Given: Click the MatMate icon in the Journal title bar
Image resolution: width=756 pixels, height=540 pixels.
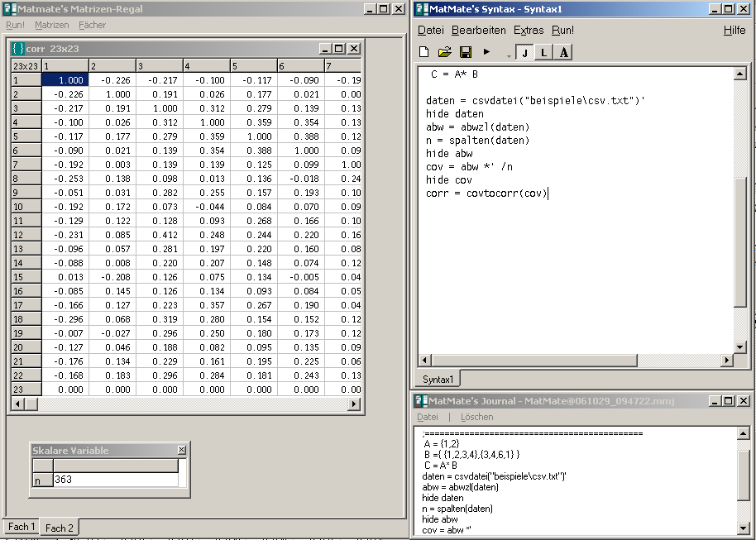Looking at the screenshot, I should coord(420,400).
